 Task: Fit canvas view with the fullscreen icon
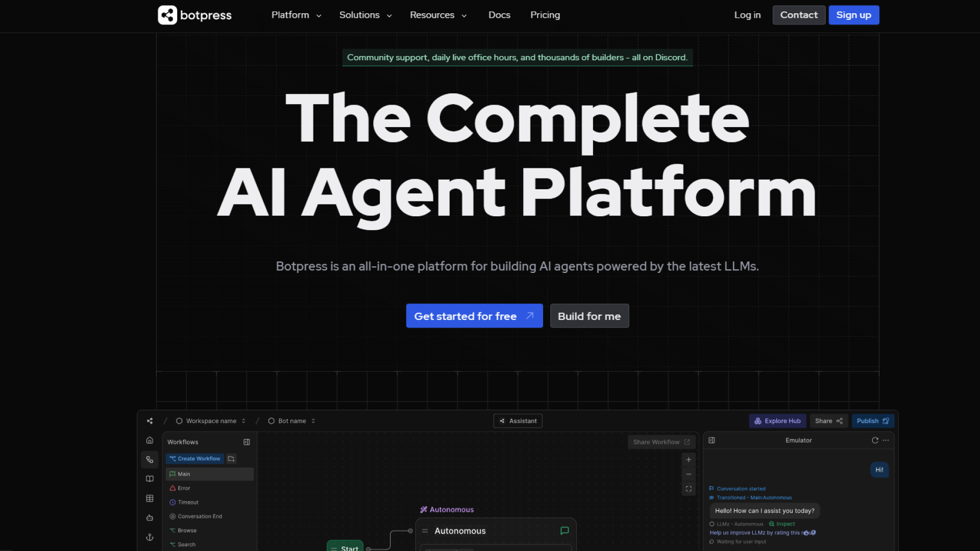[x=689, y=489]
